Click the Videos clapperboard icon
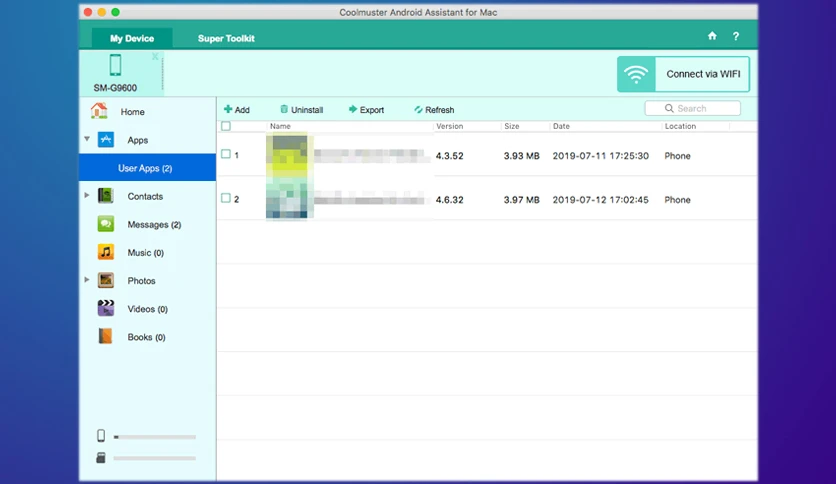 click(106, 308)
